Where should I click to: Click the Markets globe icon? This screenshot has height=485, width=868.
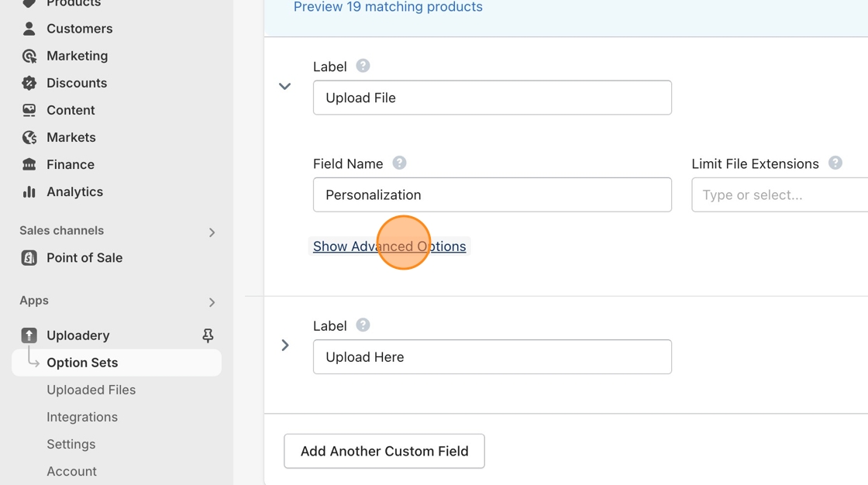[x=29, y=137]
